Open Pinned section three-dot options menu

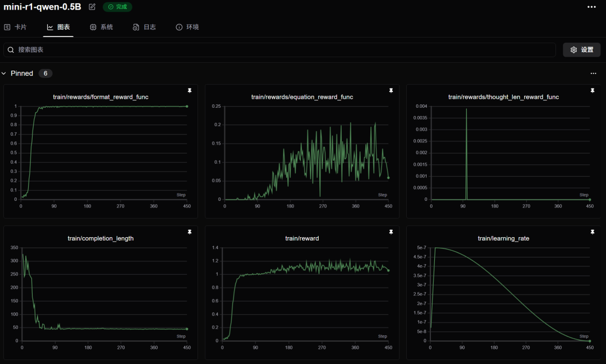593,73
